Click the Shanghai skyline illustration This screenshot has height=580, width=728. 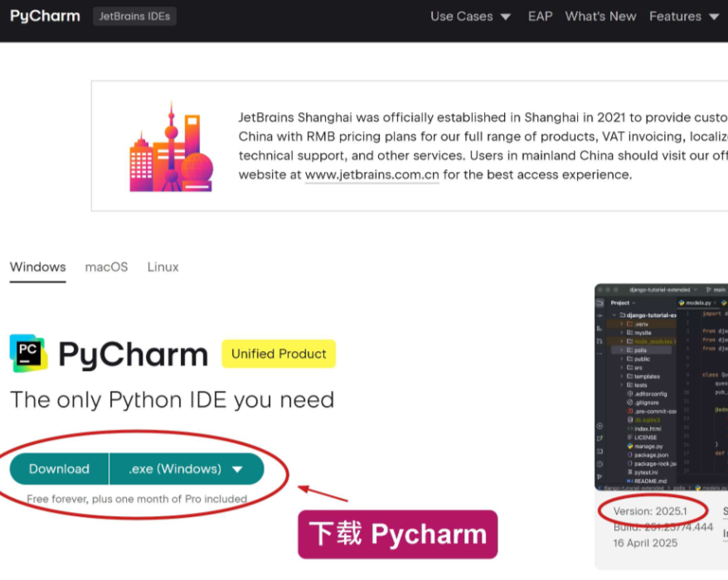(172, 147)
